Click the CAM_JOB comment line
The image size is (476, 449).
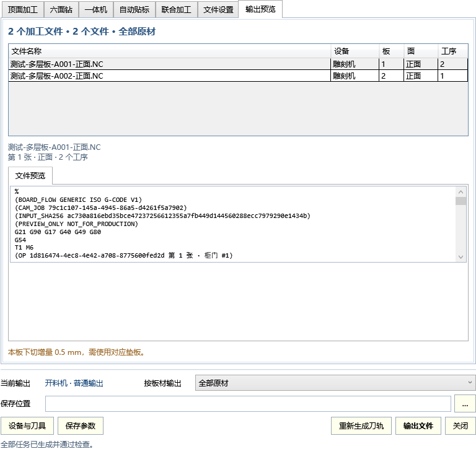(x=100, y=208)
